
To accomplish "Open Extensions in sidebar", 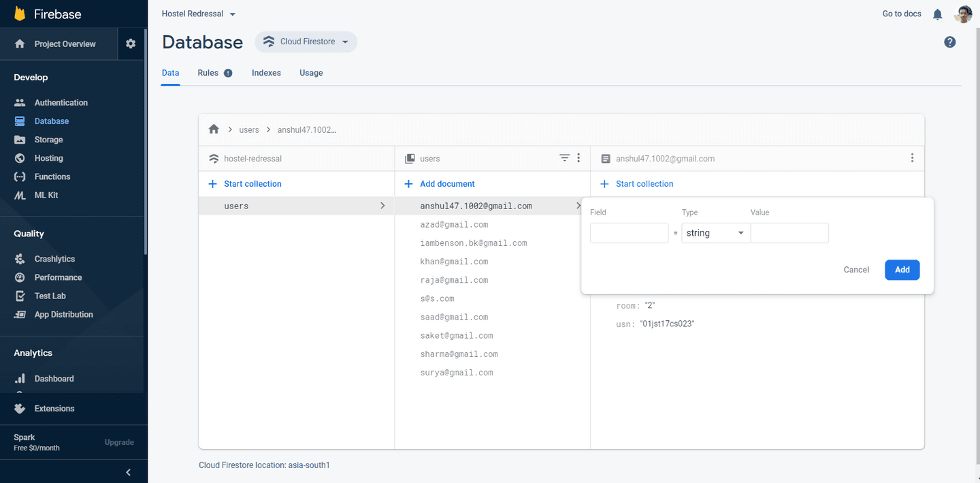I will [x=54, y=409].
